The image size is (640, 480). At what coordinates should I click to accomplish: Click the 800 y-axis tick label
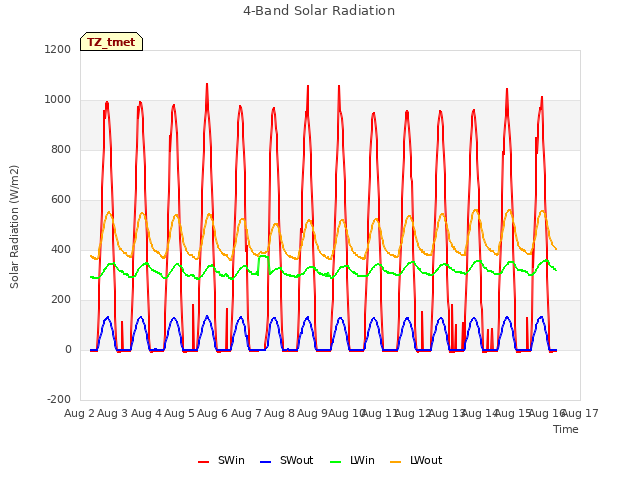click(61, 149)
